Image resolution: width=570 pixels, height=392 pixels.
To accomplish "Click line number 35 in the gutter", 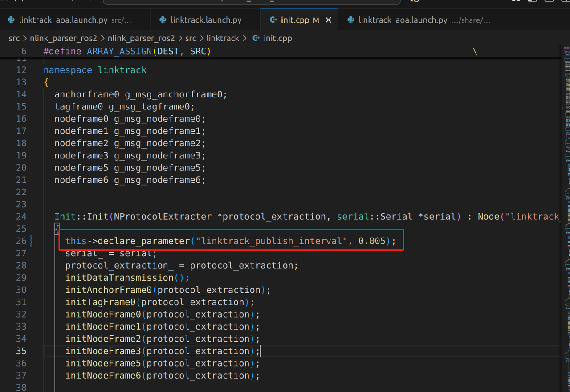I will pos(21,351).
